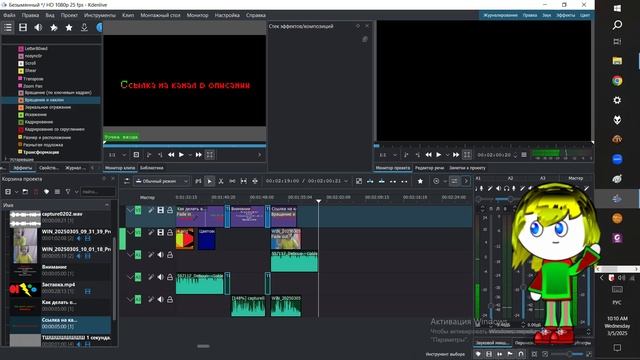
Task: Show audio effects category icon
Action: (x=38, y=27)
